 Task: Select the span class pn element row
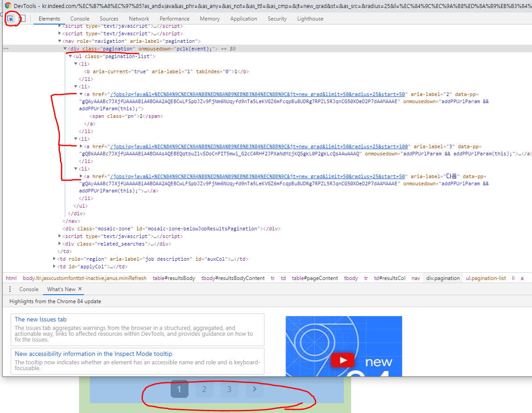[x=126, y=116]
